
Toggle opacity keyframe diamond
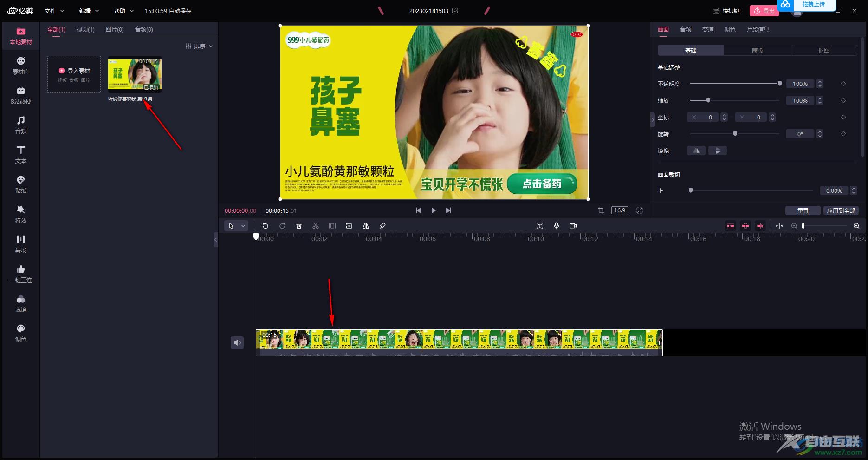(x=843, y=84)
